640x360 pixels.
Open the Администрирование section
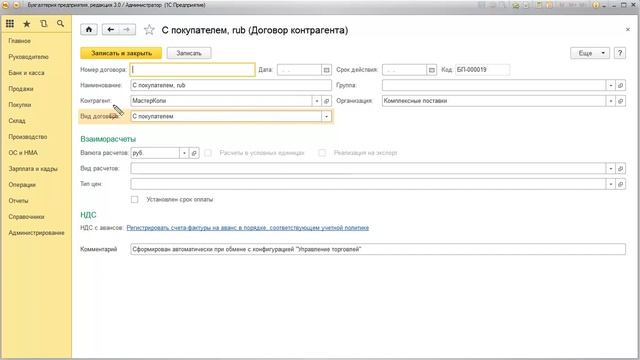point(36,233)
